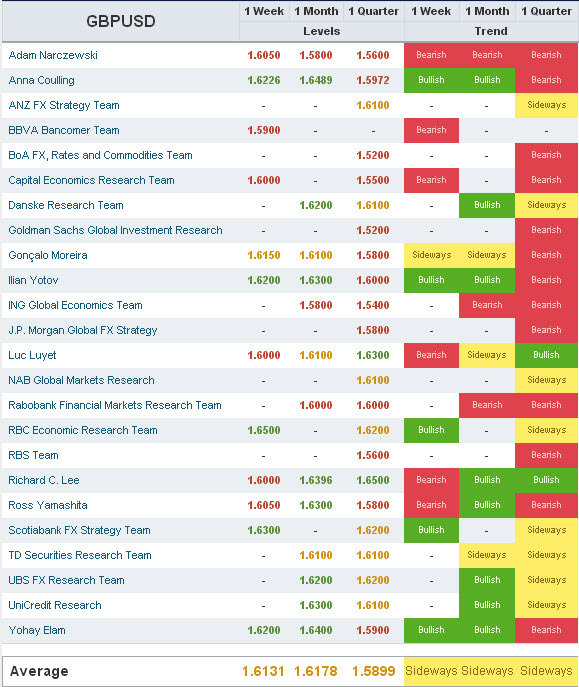The height and width of the screenshot is (687, 579).
Task: Open Ilian Yotov's forecaster link
Action: point(33,280)
